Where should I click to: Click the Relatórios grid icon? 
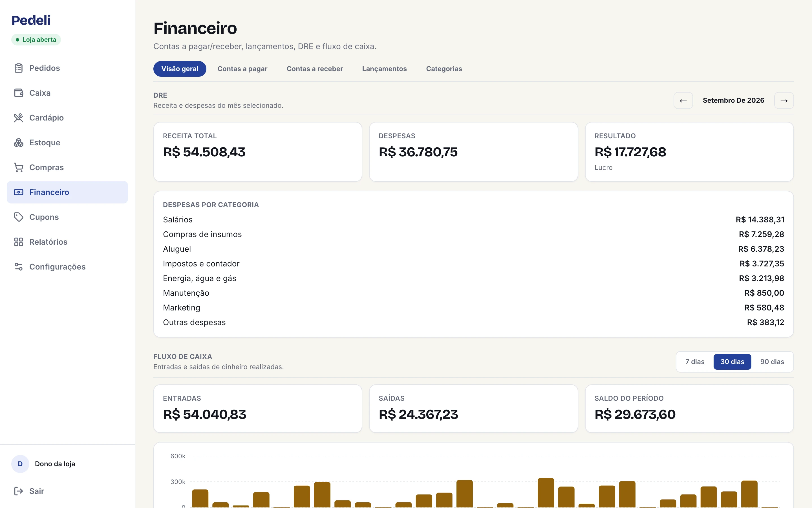[x=18, y=242]
